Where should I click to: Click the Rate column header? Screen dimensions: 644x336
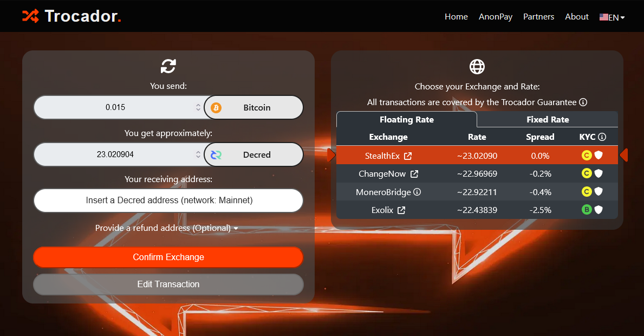pyautogui.click(x=477, y=137)
